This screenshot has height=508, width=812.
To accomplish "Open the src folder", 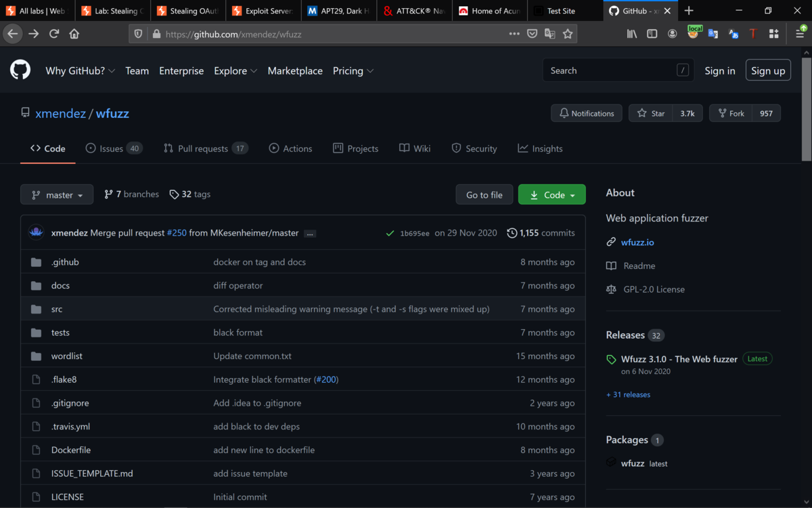I will tap(57, 309).
